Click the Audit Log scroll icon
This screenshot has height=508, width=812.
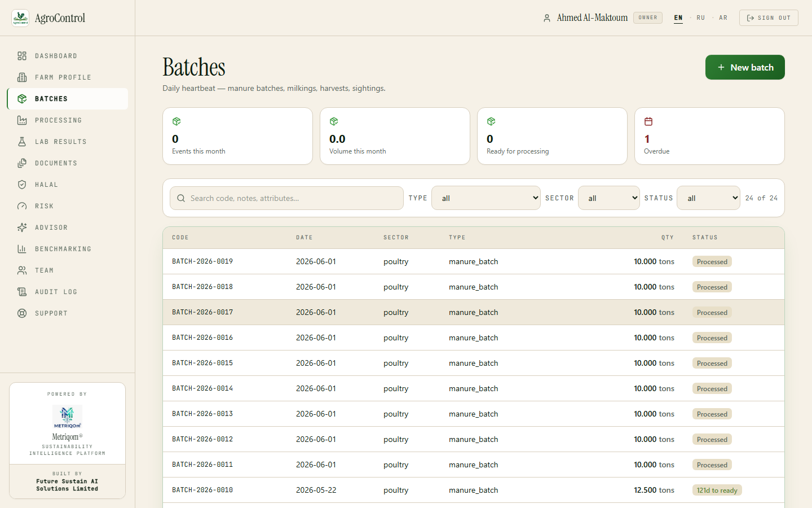click(22, 292)
